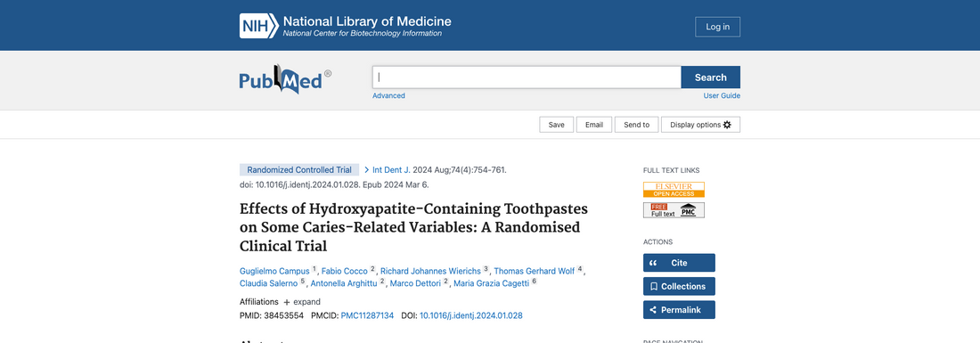Open the Int Dent J journal link

tap(391, 169)
